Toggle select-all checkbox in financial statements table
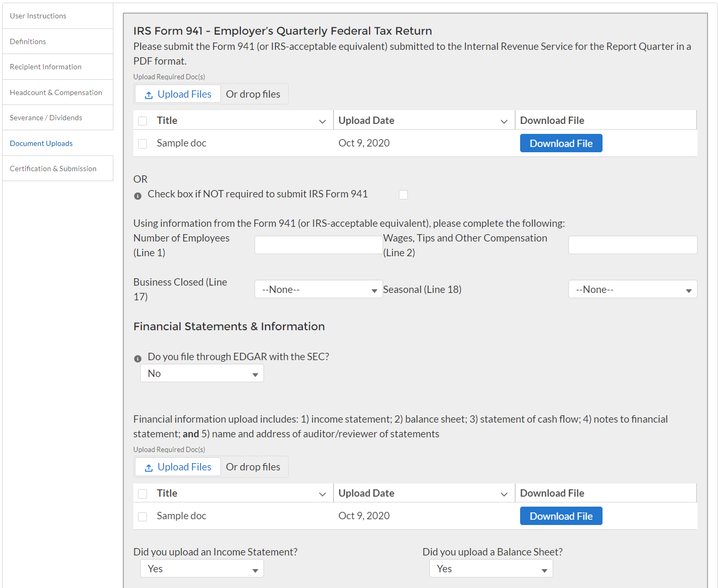Screen dimensions: 718x588 [x=142, y=494]
